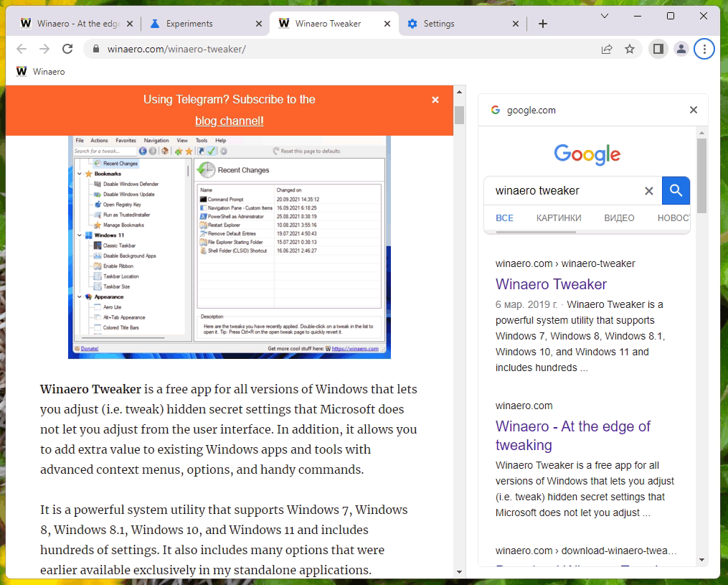Image resolution: width=728 pixels, height=585 pixels.
Task: Reload the current page
Action: [x=67, y=49]
